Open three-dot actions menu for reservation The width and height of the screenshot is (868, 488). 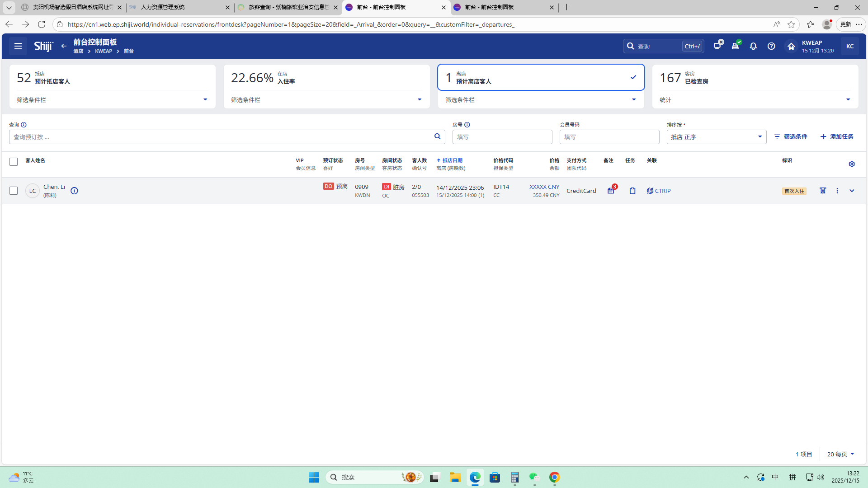(837, 191)
